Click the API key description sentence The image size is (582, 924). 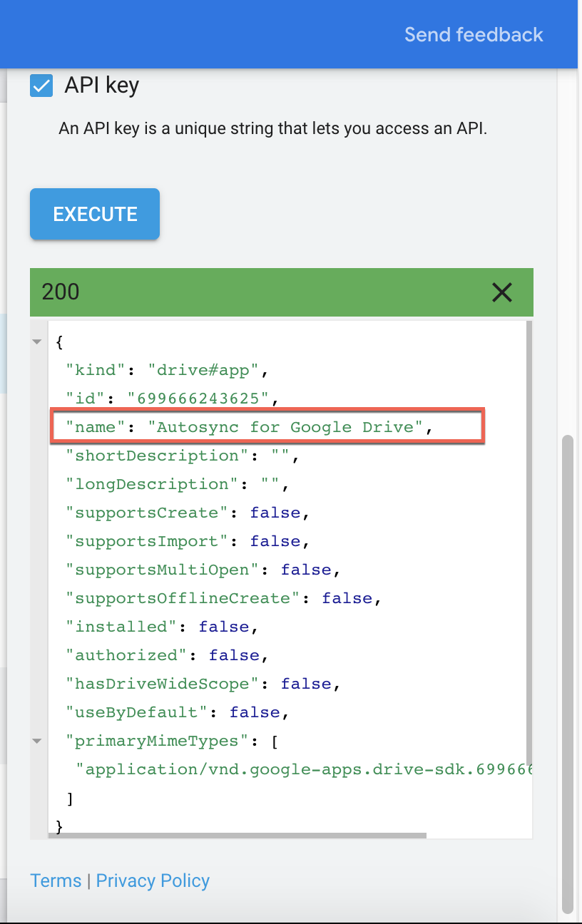click(x=272, y=129)
